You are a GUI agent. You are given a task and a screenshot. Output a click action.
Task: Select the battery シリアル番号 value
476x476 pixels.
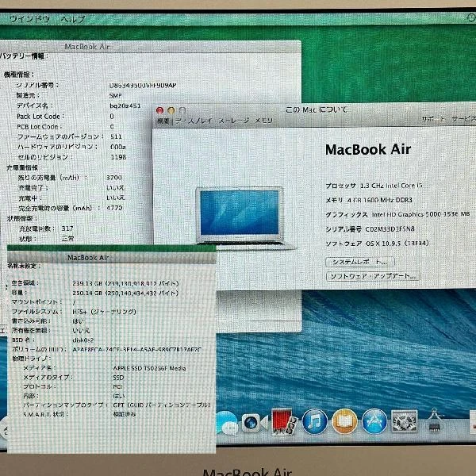coord(143,86)
